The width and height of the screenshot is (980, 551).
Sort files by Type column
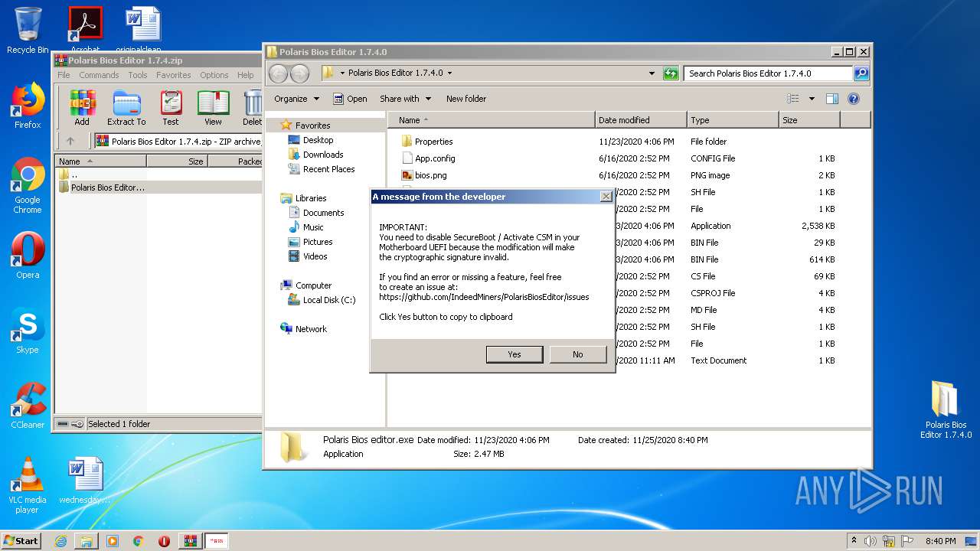(x=733, y=120)
